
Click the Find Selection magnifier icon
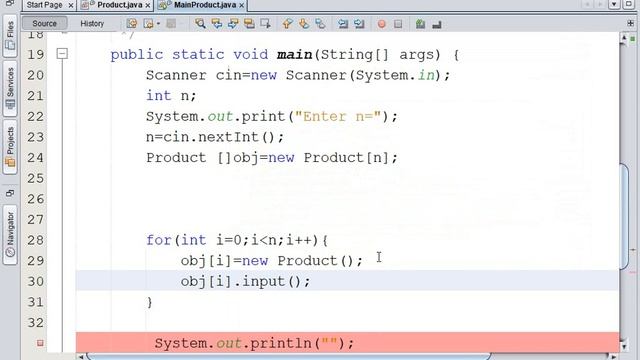tap(200, 24)
